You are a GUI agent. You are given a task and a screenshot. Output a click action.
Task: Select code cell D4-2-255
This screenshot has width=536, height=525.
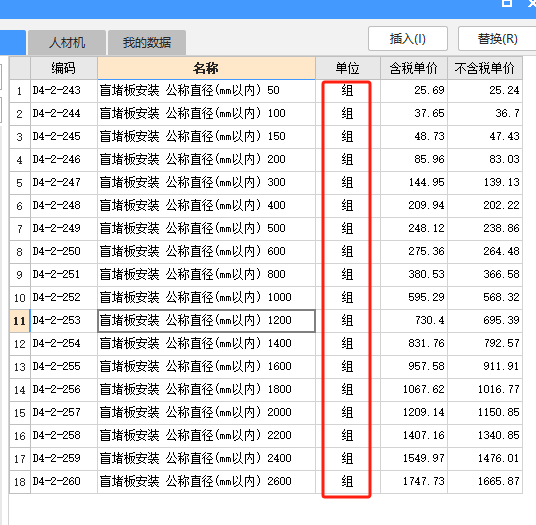coord(64,366)
